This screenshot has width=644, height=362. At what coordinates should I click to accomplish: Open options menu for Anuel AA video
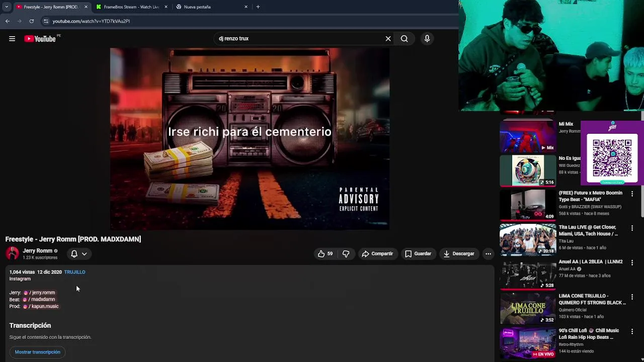pyautogui.click(x=632, y=262)
